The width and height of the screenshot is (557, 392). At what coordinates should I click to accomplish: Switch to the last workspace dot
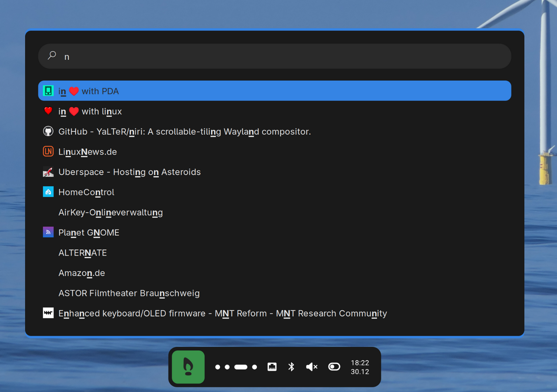[255, 367]
